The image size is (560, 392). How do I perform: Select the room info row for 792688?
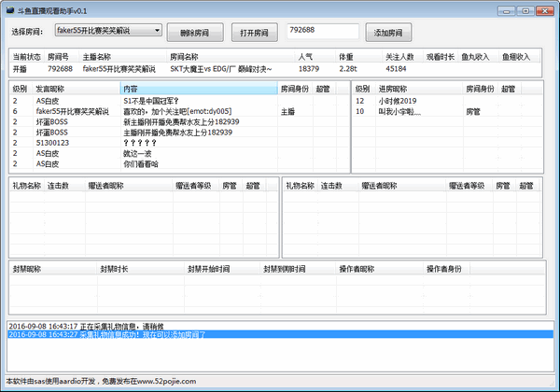275,69
